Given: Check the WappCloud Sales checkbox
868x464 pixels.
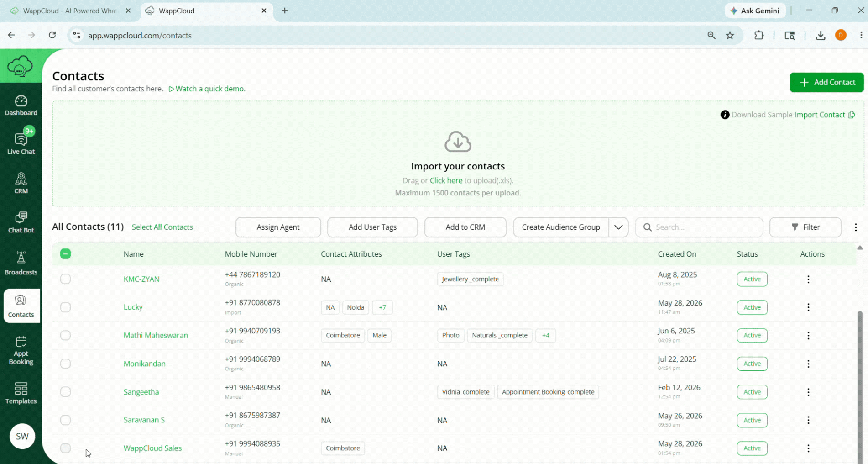Looking at the screenshot, I should 65,448.
